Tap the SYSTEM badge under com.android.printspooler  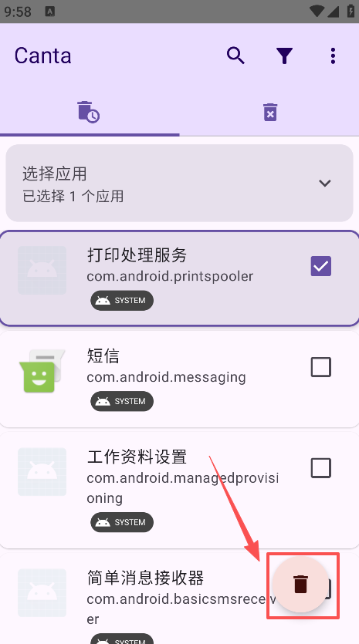point(122,301)
